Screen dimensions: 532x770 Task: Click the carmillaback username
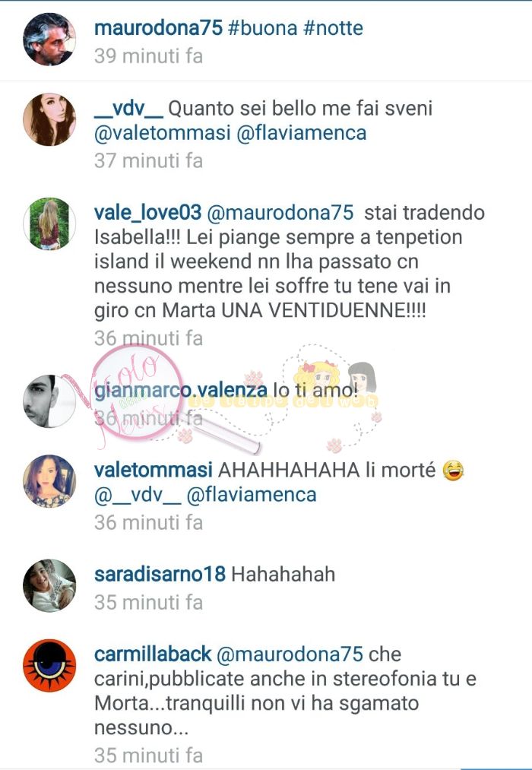[153, 654]
